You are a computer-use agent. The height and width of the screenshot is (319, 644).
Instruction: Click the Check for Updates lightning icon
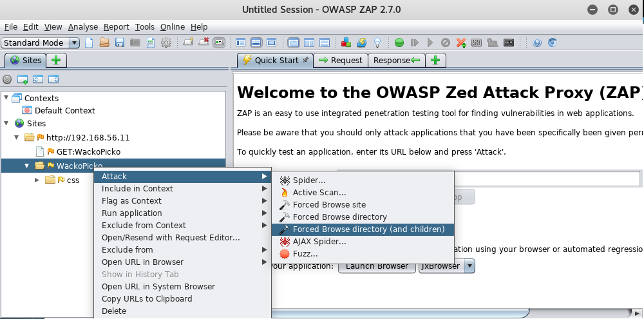point(361,43)
